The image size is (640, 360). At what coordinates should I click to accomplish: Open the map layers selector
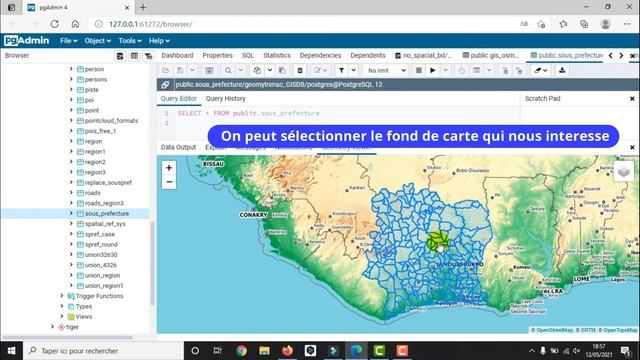click(623, 171)
